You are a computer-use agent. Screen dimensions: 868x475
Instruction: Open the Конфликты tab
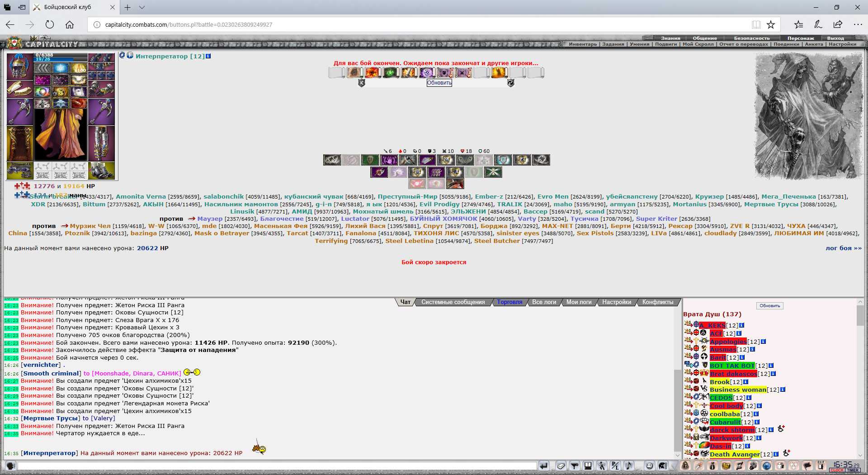[658, 302]
